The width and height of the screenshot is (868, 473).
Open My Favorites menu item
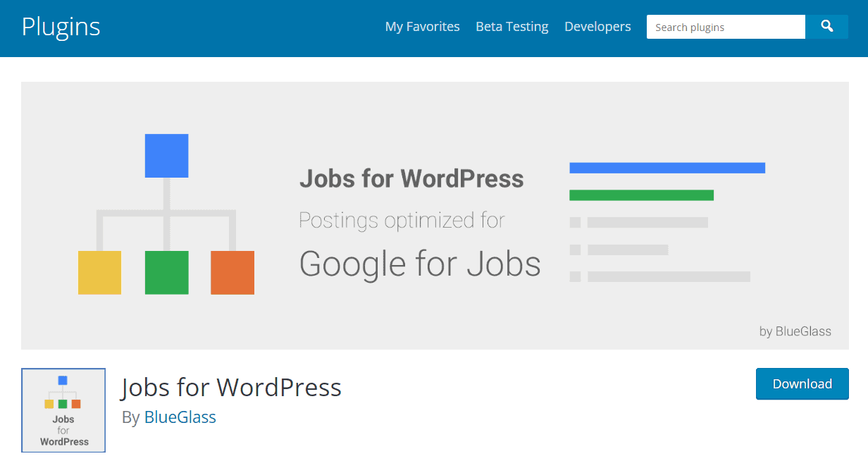[422, 27]
